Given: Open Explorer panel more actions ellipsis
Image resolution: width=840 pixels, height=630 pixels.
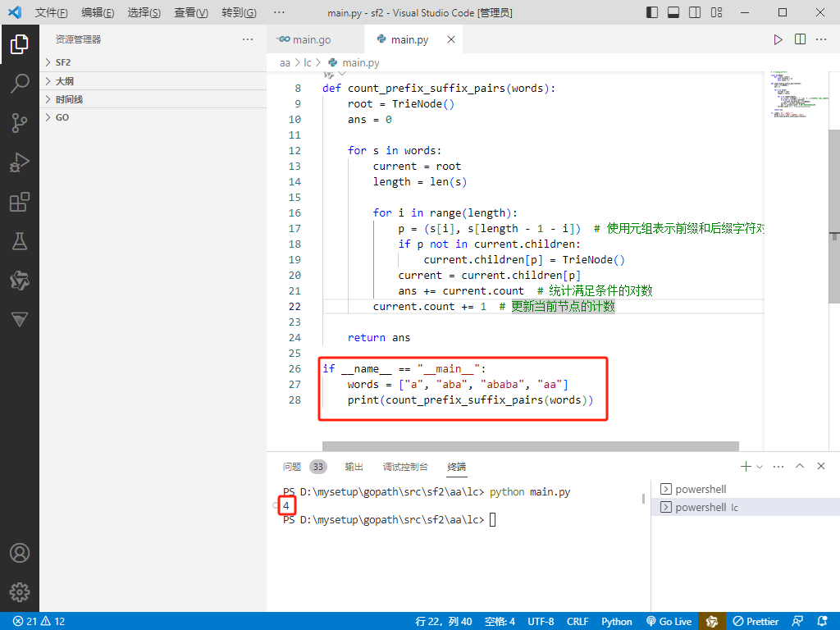Looking at the screenshot, I should tap(248, 39).
